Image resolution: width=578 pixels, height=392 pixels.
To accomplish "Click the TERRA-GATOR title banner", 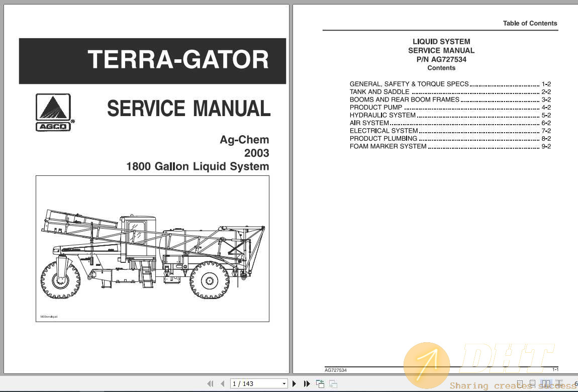I will pyautogui.click(x=152, y=61).
